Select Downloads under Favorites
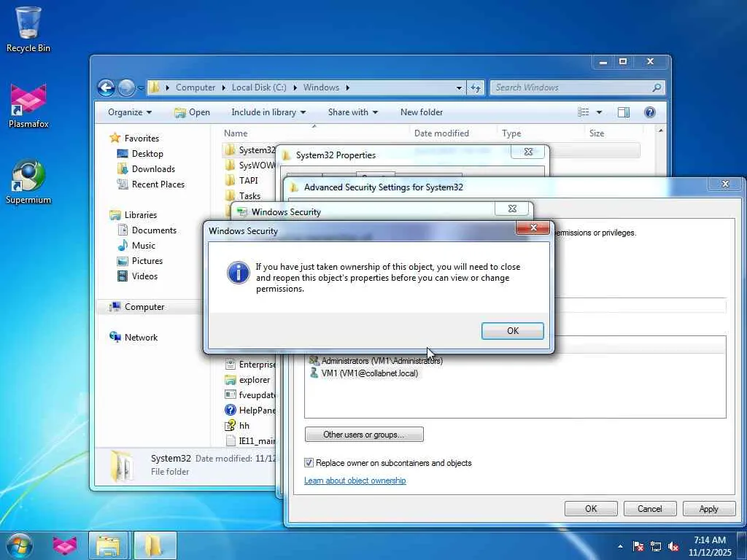The height and width of the screenshot is (560, 747). 153,169
